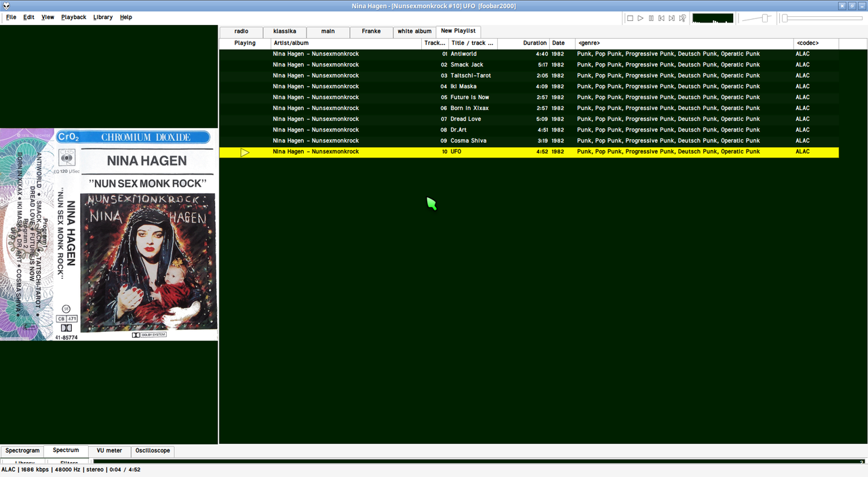Image resolution: width=868 pixels, height=477 pixels.
Task: Click the genre cell of Dread Love row
Action: [668, 119]
